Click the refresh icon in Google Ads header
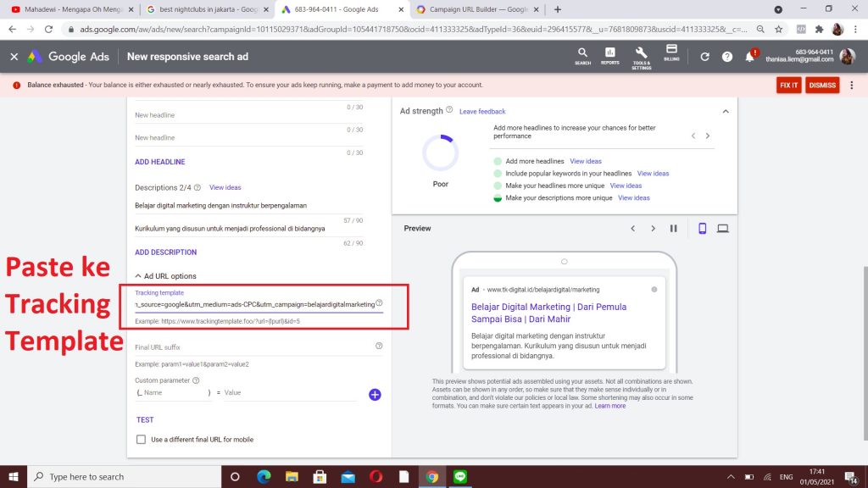868x488 pixels. 705,57
